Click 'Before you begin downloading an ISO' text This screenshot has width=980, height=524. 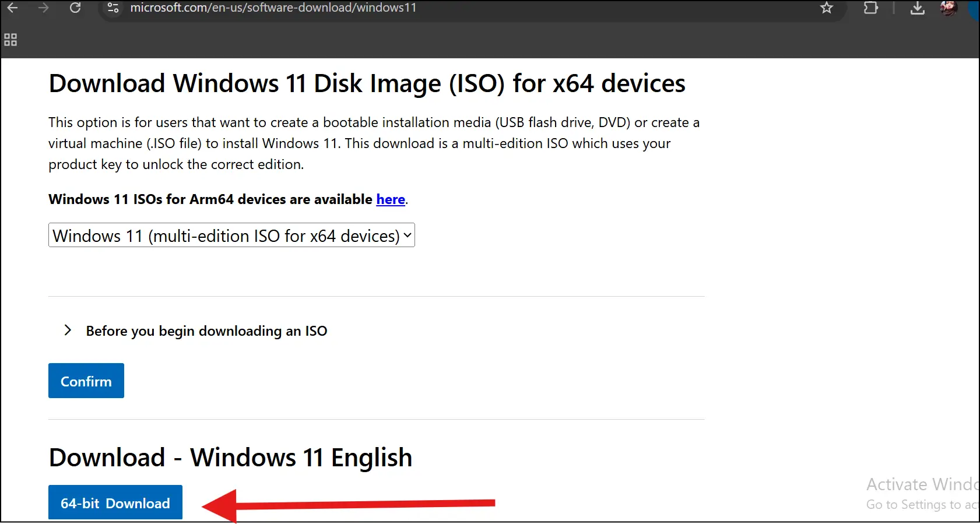[206, 331]
